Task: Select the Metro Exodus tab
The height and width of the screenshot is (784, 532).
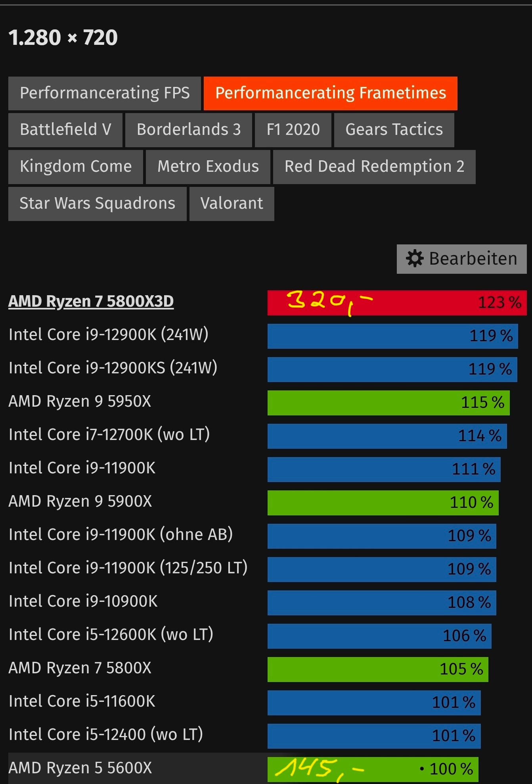Action: click(x=208, y=167)
